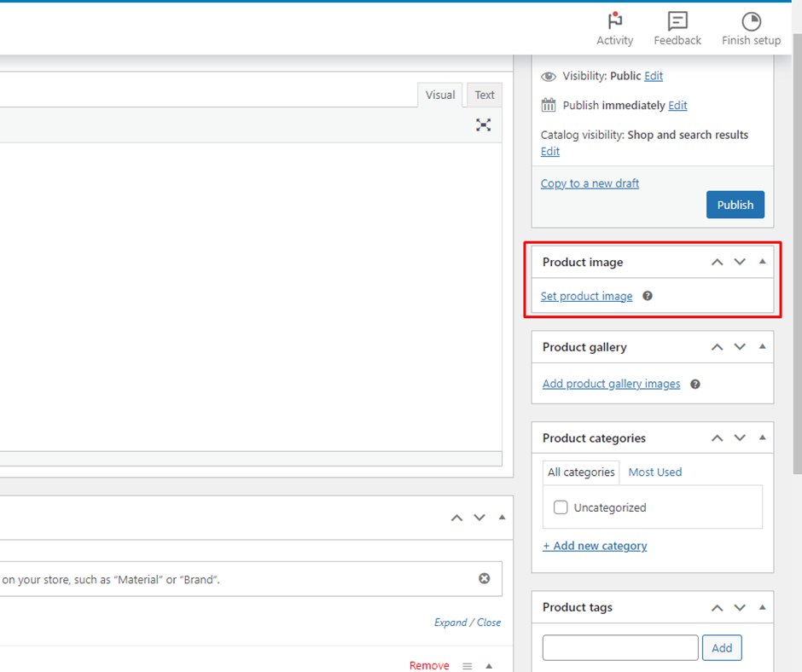Click the product tags input field
The width and height of the screenshot is (802, 672).
(620, 648)
